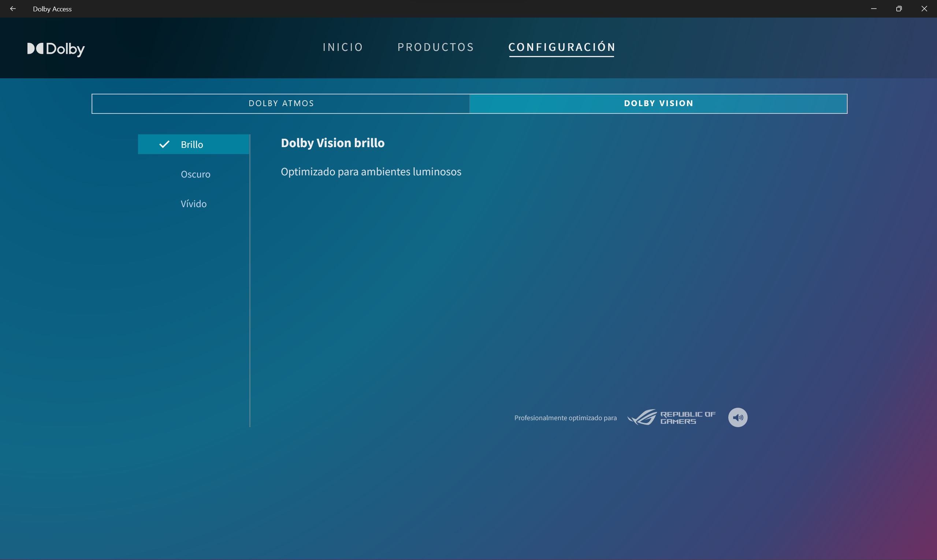Viewport: 937px width, 560px height.
Task: Select the DOLBY VISION tab
Action: (x=658, y=103)
